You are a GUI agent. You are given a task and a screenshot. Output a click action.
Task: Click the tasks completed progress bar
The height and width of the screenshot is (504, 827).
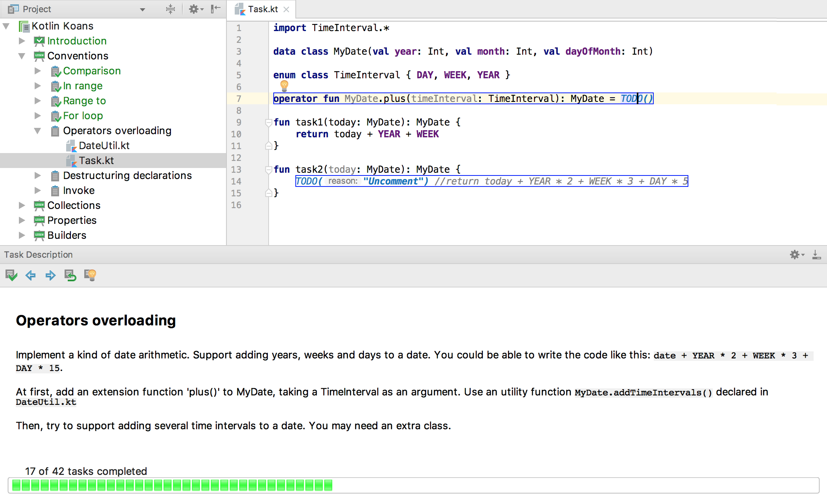(413, 485)
